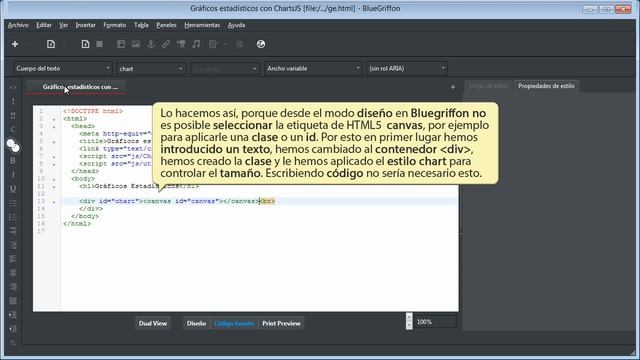Click the Dual View button
The image size is (640, 360).
coord(153,323)
